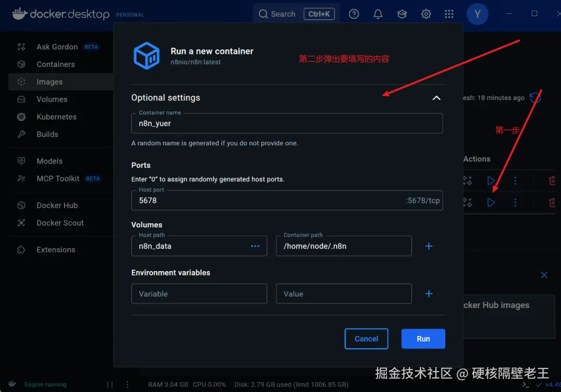Click the Cancel button
The width and height of the screenshot is (561, 392).
[x=366, y=339]
